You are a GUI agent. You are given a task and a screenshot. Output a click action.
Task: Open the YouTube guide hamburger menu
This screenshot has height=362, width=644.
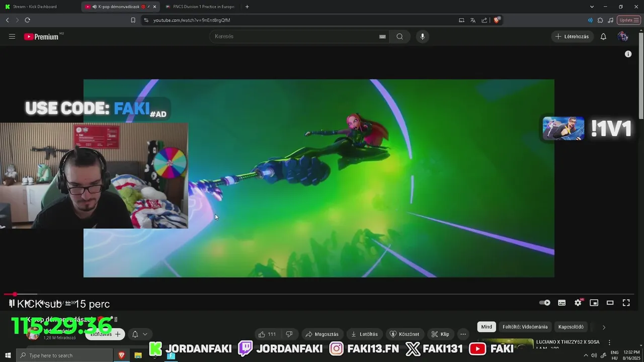pos(12,36)
